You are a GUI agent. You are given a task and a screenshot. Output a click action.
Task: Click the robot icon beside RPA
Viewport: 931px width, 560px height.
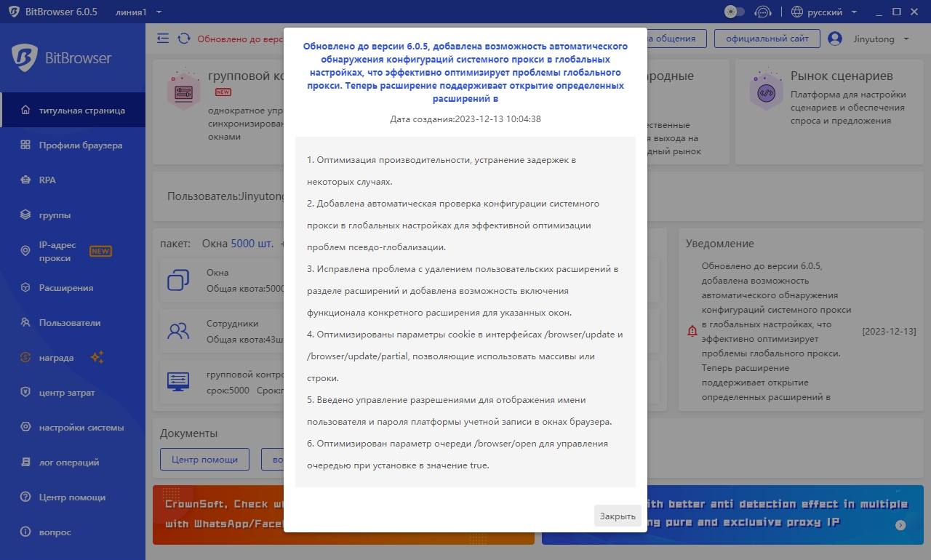(25, 180)
